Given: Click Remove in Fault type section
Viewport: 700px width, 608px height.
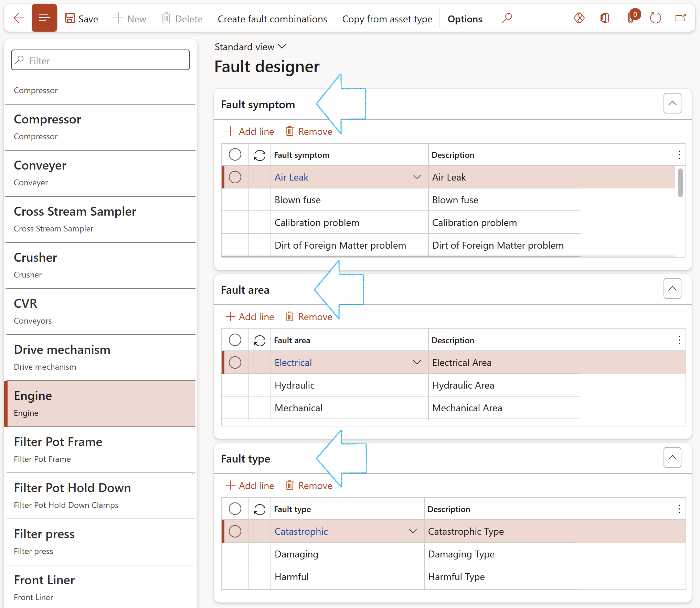Looking at the screenshot, I should [x=309, y=486].
